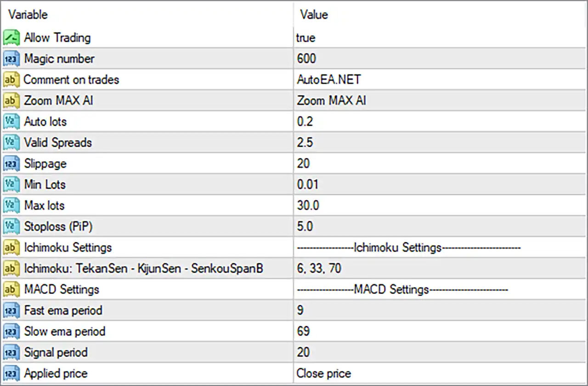
Task: Click the Slippage value 20
Action: (x=303, y=164)
